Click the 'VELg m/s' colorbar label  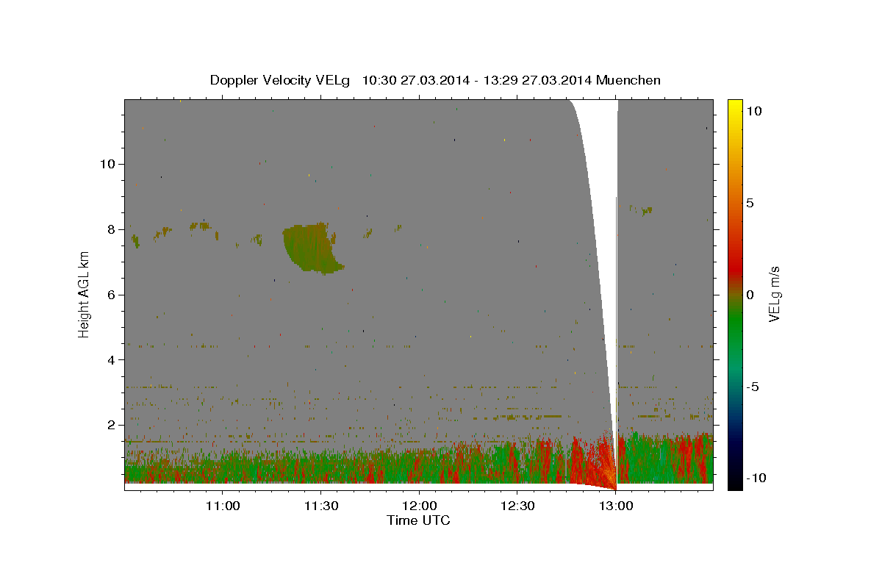[x=774, y=294]
